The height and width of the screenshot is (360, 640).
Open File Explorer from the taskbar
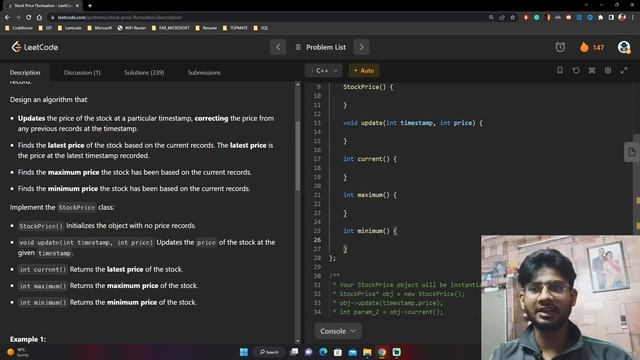pos(367,352)
